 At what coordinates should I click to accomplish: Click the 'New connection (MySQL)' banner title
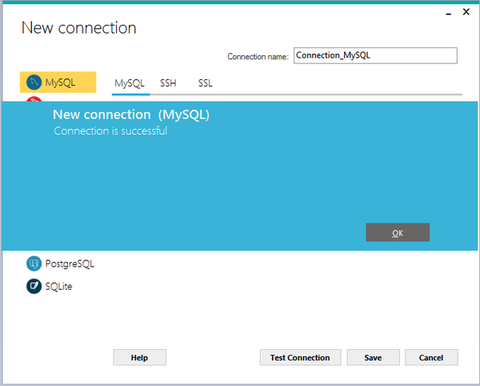[x=131, y=115]
